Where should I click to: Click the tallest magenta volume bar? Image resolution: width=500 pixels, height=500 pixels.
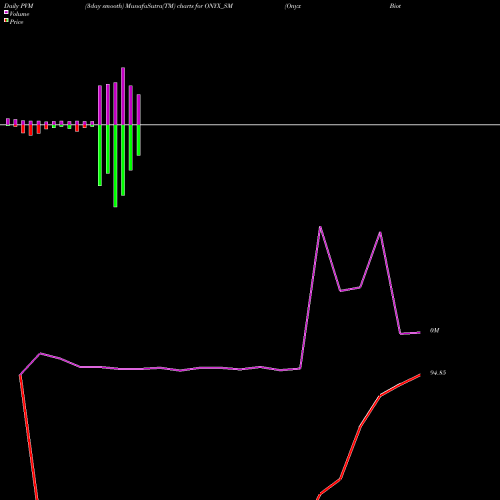[x=123, y=96]
